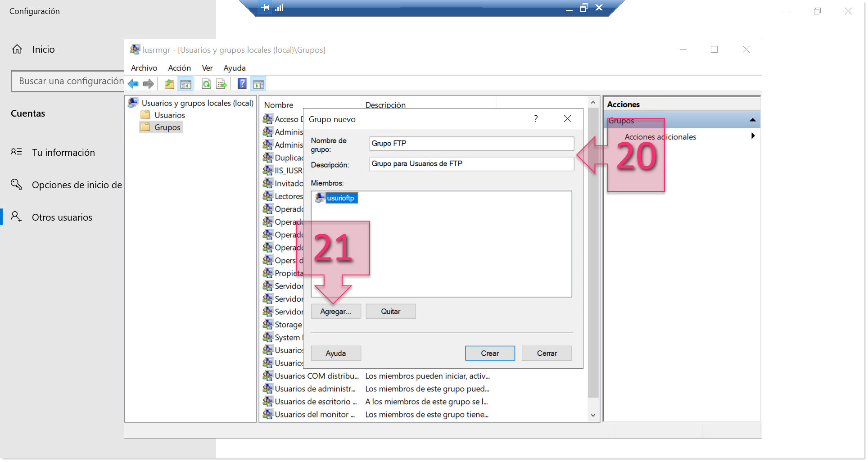Toggle the Action pane icon in toolbar
Screen dimensions: 868x462
click(x=258, y=84)
